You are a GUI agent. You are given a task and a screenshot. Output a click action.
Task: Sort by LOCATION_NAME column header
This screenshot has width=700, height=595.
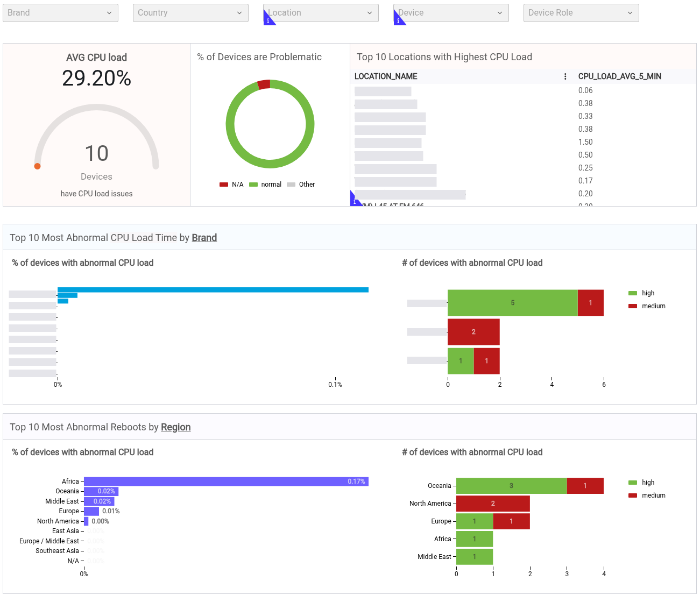[x=386, y=76]
